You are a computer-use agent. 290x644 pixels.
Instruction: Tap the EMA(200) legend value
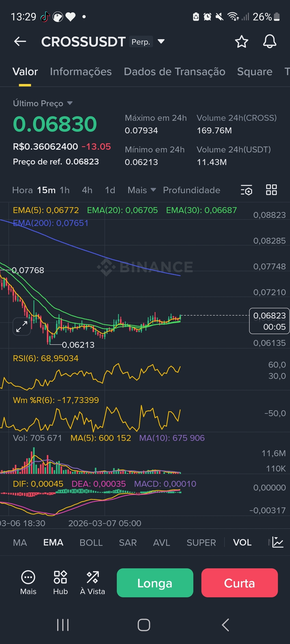click(51, 223)
